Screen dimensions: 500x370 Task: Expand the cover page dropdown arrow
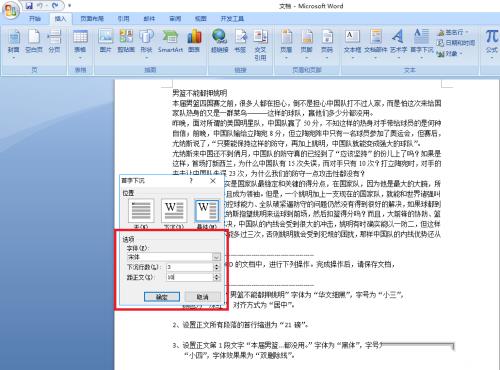point(14,58)
